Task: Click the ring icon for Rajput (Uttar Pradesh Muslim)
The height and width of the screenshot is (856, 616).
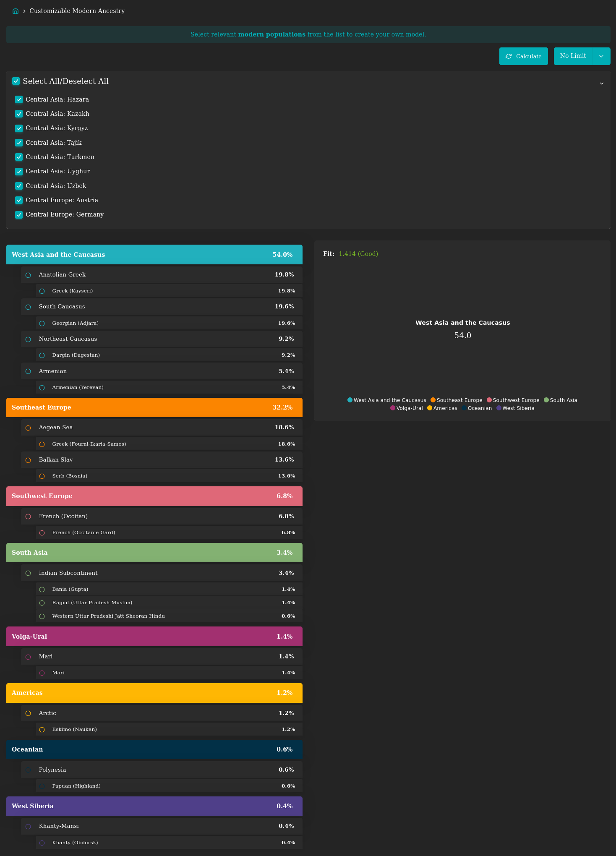Action: (x=42, y=603)
